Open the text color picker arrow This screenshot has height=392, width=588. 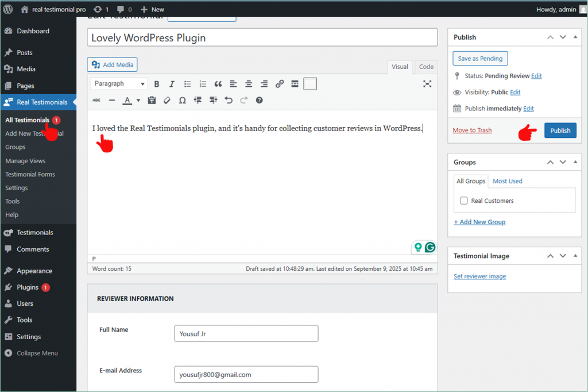click(x=138, y=100)
